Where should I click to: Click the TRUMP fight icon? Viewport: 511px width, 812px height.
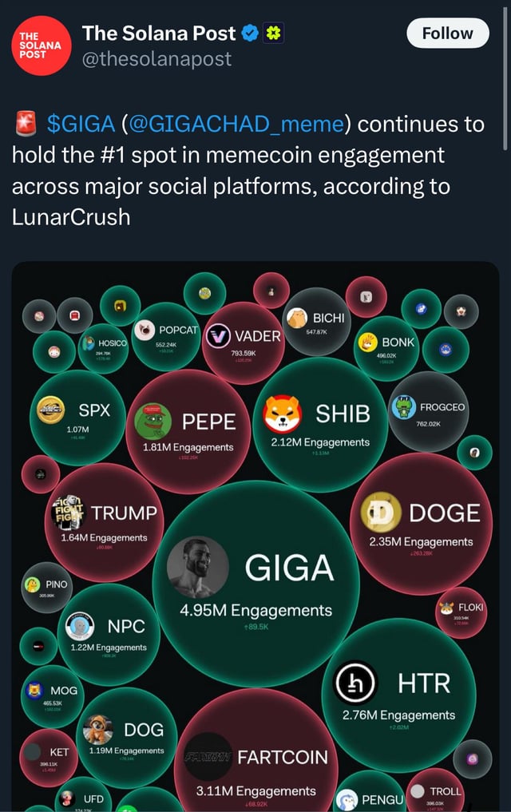(x=69, y=510)
